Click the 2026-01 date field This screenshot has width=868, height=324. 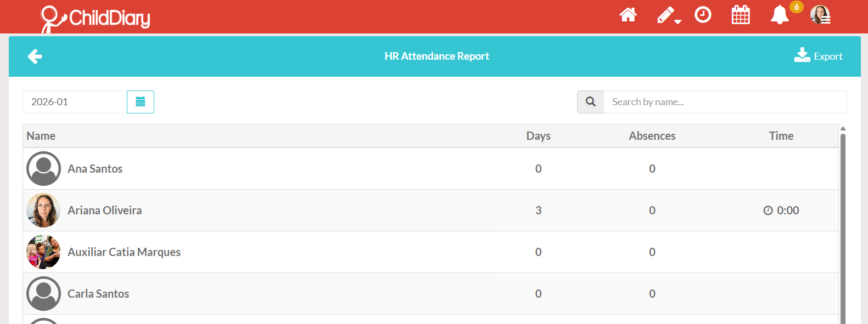coord(75,102)
